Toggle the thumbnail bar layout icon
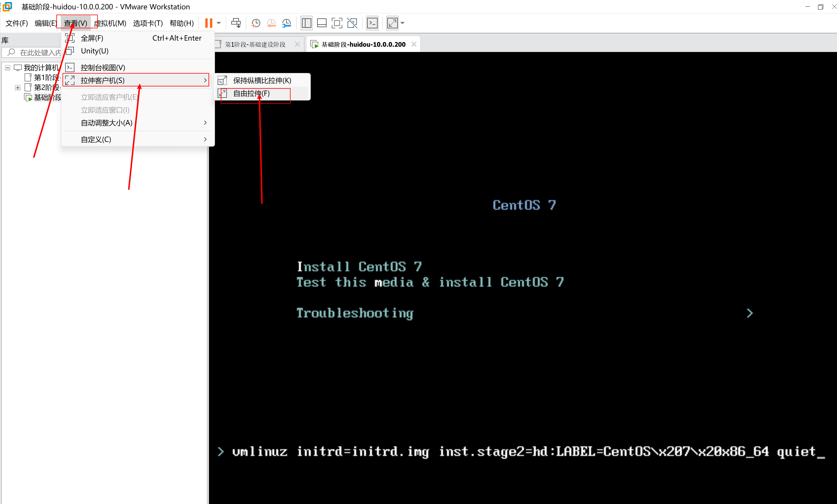The height and width of the screenshot is (504, 837). pos(321,23)
